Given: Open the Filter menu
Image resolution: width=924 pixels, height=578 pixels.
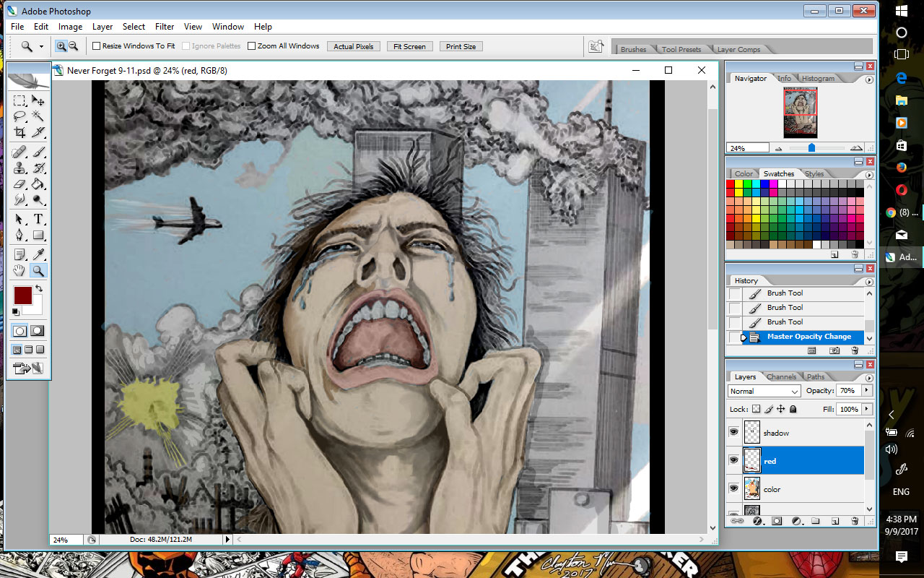Looking at the screenshot, I should [165, 27].
